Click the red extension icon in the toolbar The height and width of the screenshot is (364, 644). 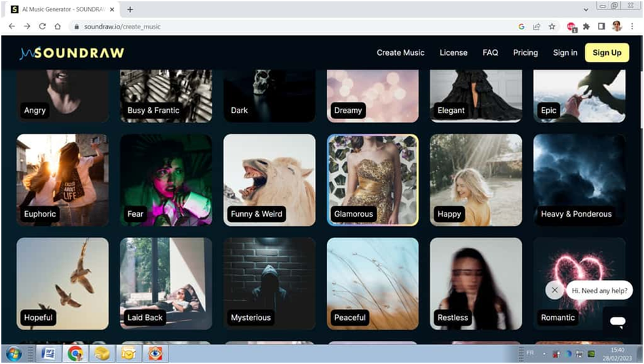[x=571, y=27]
